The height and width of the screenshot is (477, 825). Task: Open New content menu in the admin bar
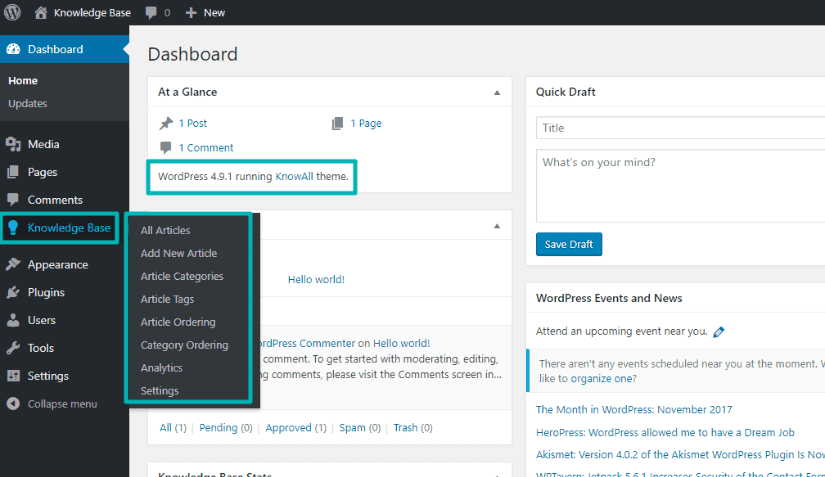205,13
